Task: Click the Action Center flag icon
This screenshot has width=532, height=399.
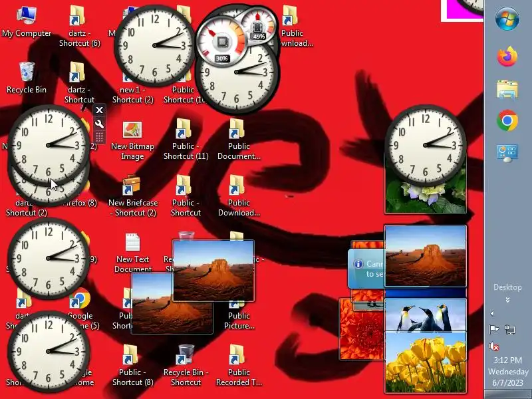Action: click(x=493, y=329)
